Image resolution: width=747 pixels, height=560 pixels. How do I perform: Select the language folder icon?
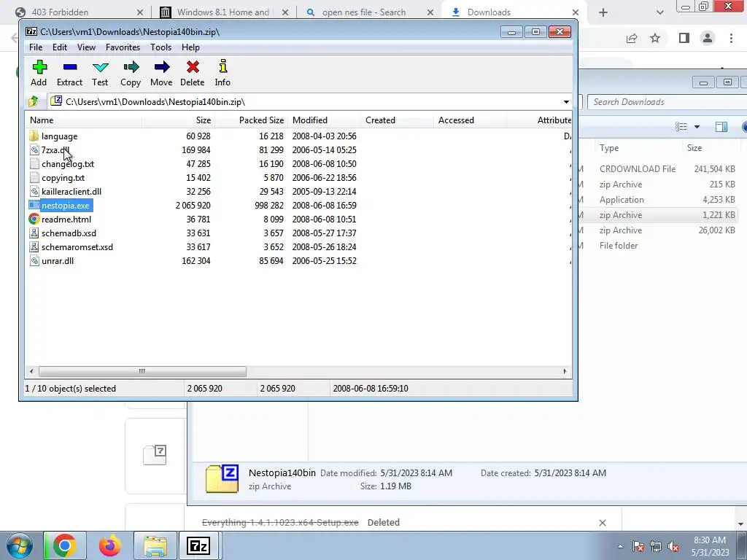coord(34,136)
